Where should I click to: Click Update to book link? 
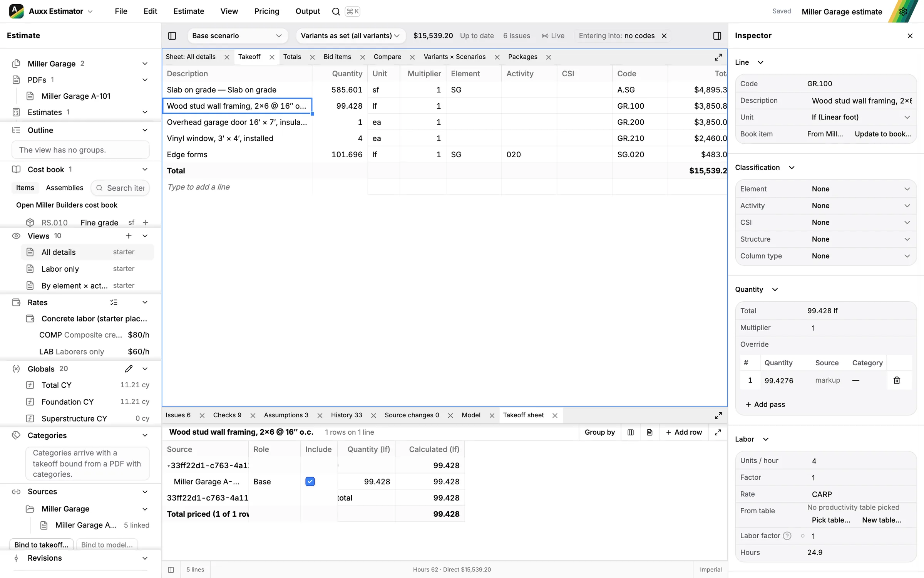pyautogui.click(x=883, y=134)
